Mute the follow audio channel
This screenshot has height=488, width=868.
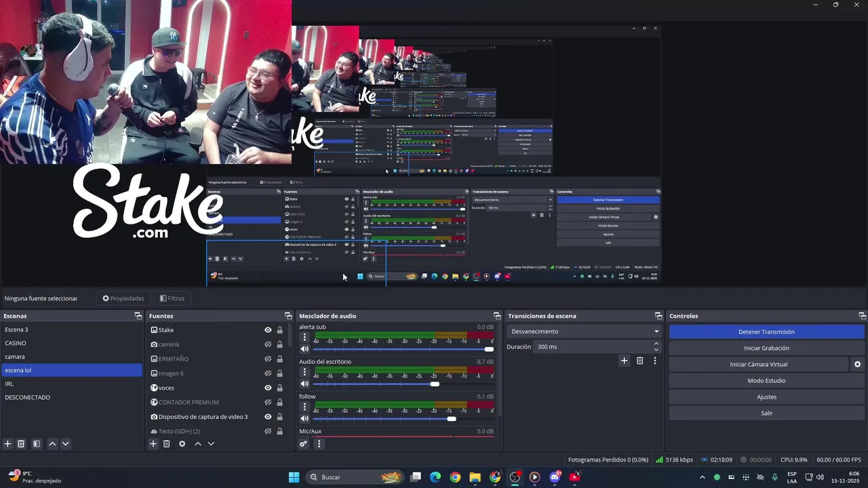tap(304, 419)
